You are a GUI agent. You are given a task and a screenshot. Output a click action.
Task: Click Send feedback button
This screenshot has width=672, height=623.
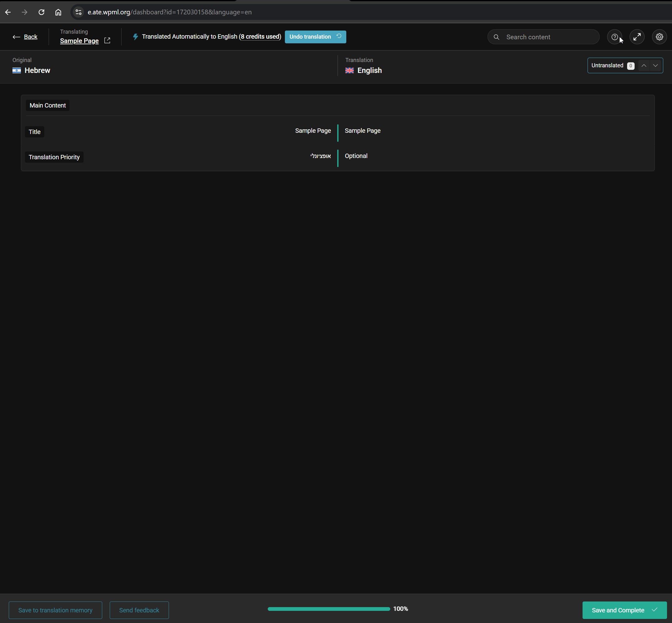click(x=139, y=610)
